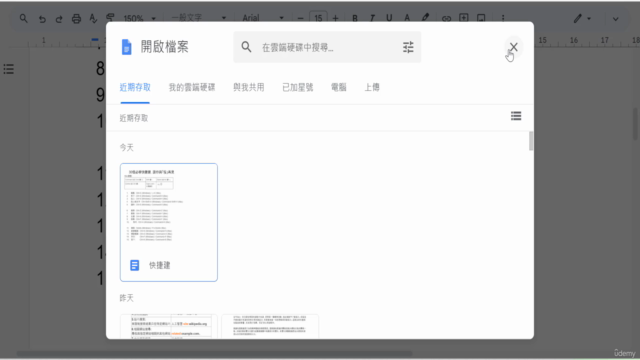The image size is (640, 360).
Task: Click the font size field showing 15
Action: point(318,18)
